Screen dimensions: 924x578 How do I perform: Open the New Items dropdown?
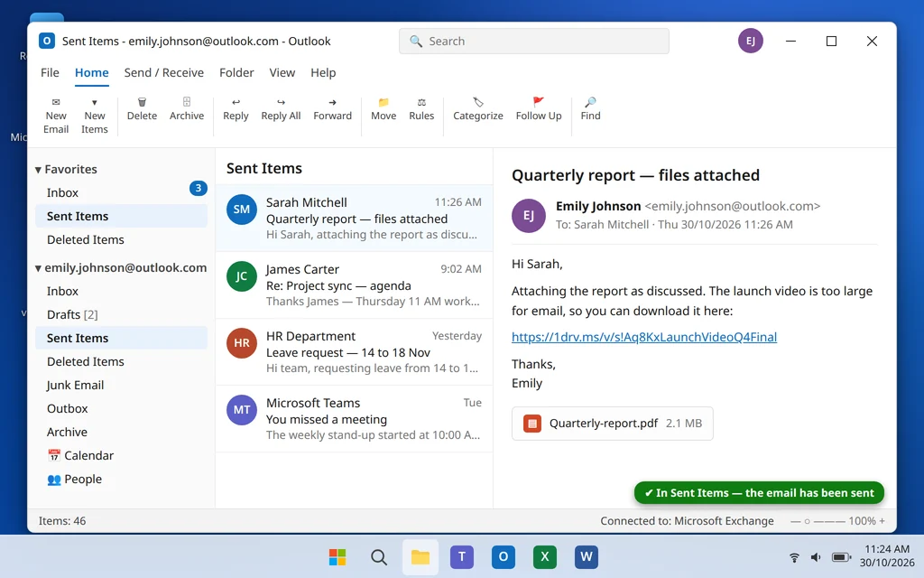pos(94,116)
